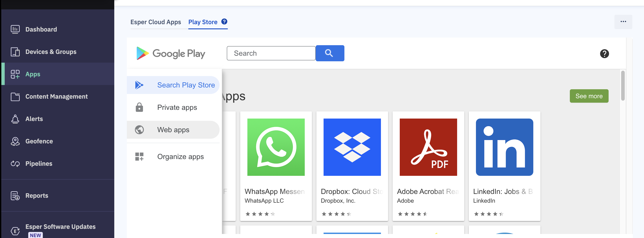Open Content Management section
Viewport: 644px width, 238px height.
(56, 97)
